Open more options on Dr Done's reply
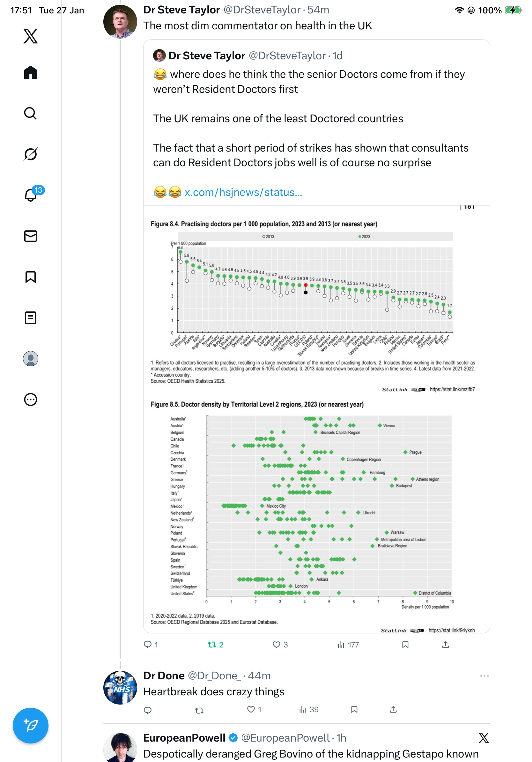532x762 pixels. point(484,676)
